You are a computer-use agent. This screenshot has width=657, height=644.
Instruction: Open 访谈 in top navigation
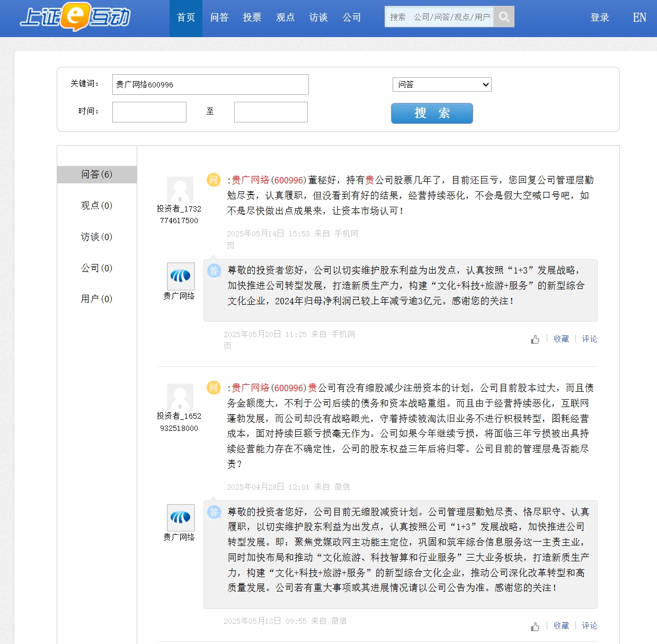[x=318, y=18]
